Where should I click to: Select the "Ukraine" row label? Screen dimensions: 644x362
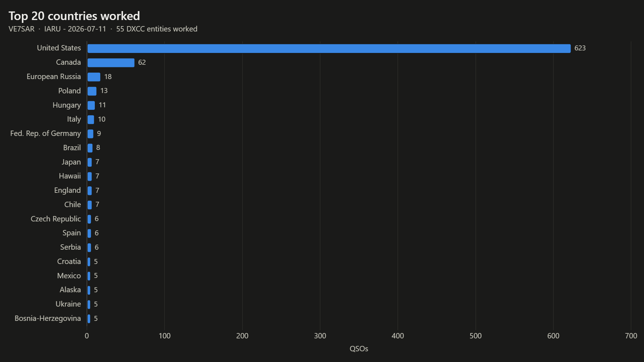[68, 304]
